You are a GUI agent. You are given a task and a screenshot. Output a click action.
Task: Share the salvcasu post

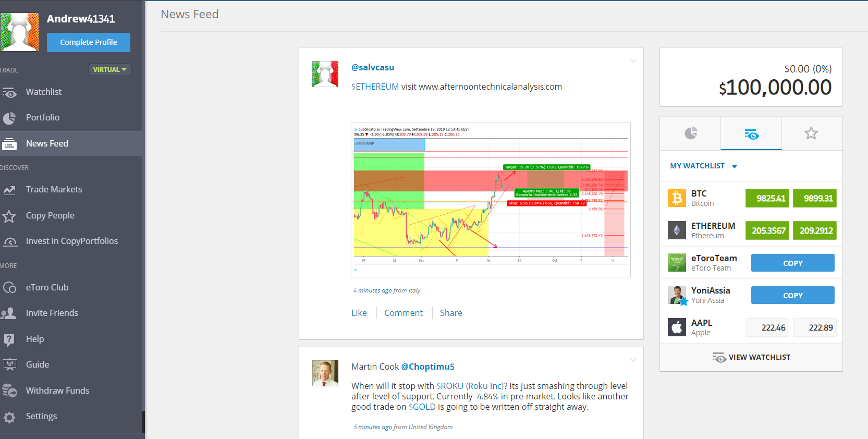click(x=451, y=313)
